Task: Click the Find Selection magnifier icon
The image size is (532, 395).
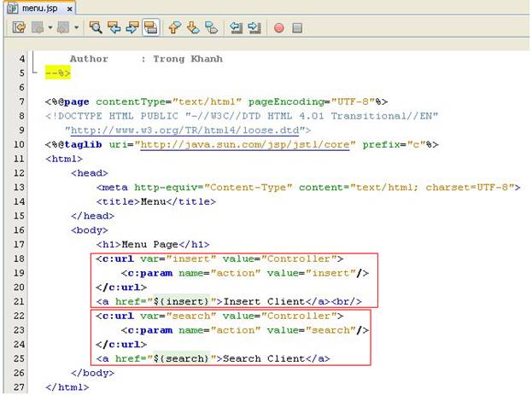Action: click(96, 27)
